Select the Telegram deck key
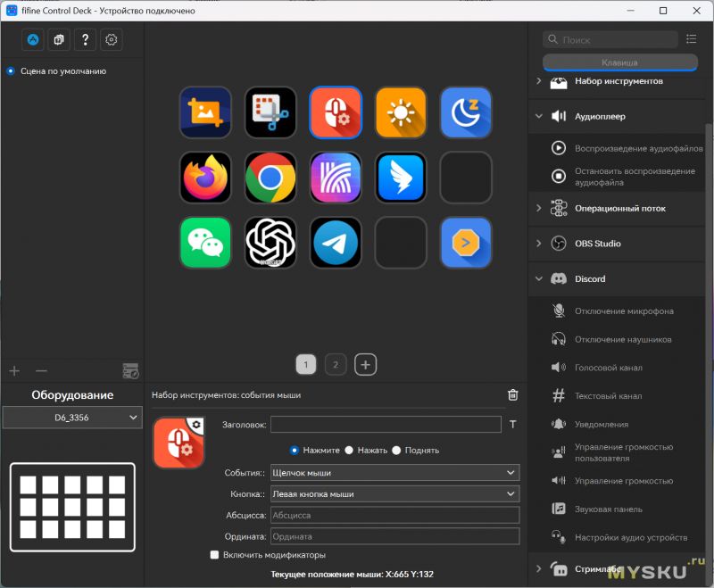This screenshot has height=588, width=714. click(x=336, y=243)
